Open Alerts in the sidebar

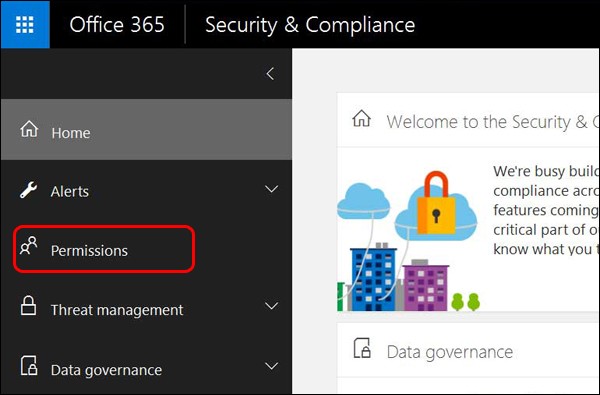click(70, 191)
